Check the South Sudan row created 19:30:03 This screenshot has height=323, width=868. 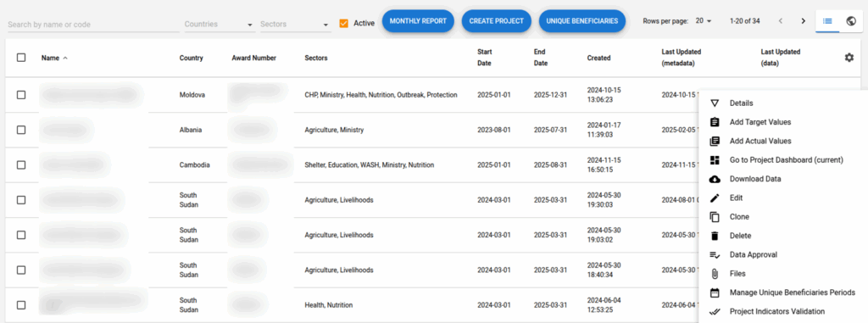[x=21, y=199]
